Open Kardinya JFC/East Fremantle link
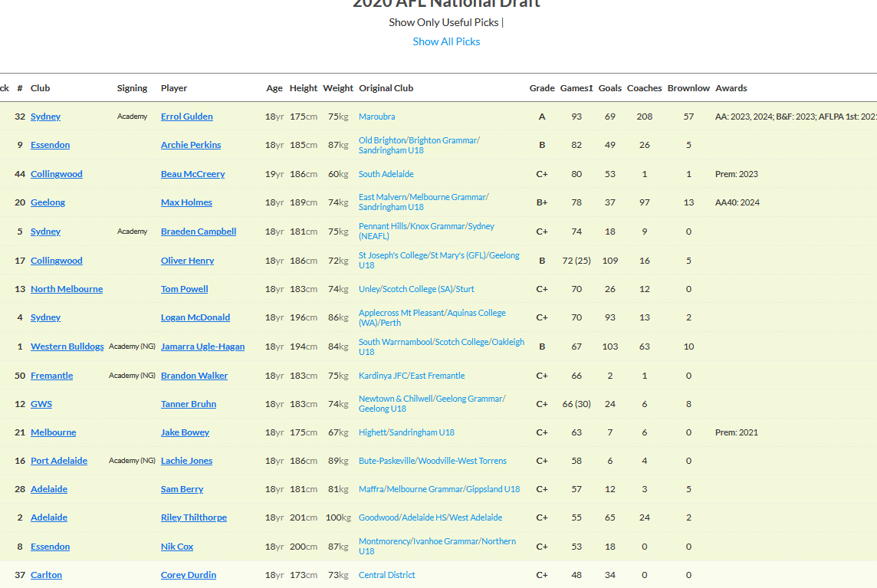 [412, 376]
